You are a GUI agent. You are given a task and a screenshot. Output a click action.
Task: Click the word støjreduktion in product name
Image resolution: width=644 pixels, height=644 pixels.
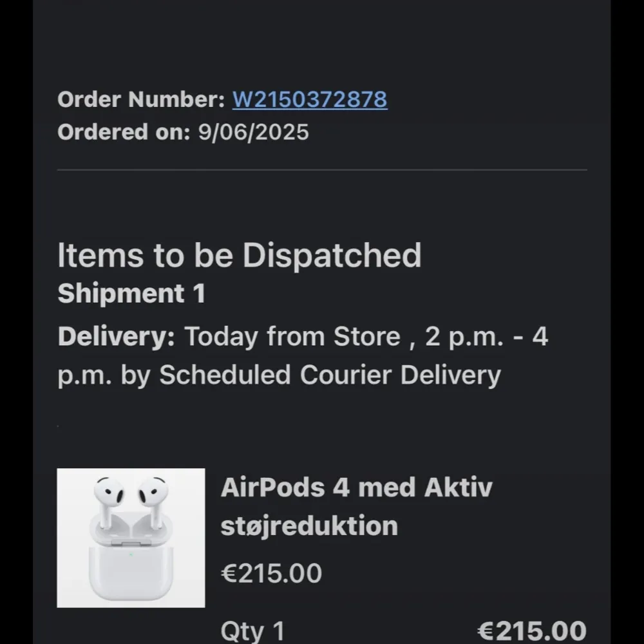coord(309,526)
